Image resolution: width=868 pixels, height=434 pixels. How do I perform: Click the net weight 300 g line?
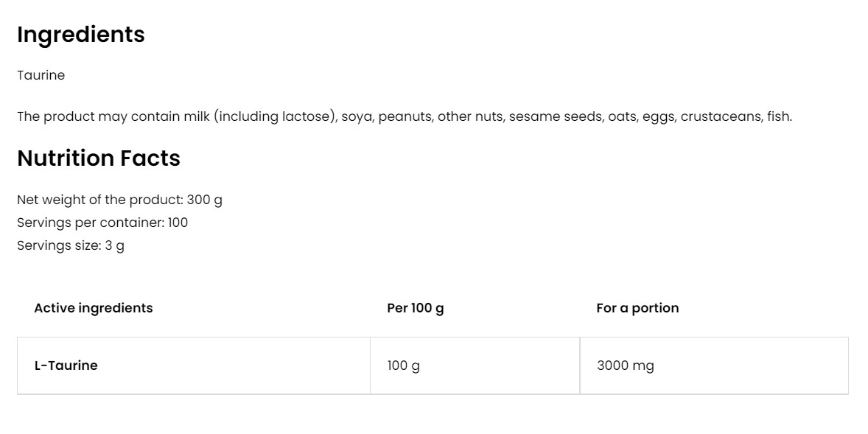point(119,200)
